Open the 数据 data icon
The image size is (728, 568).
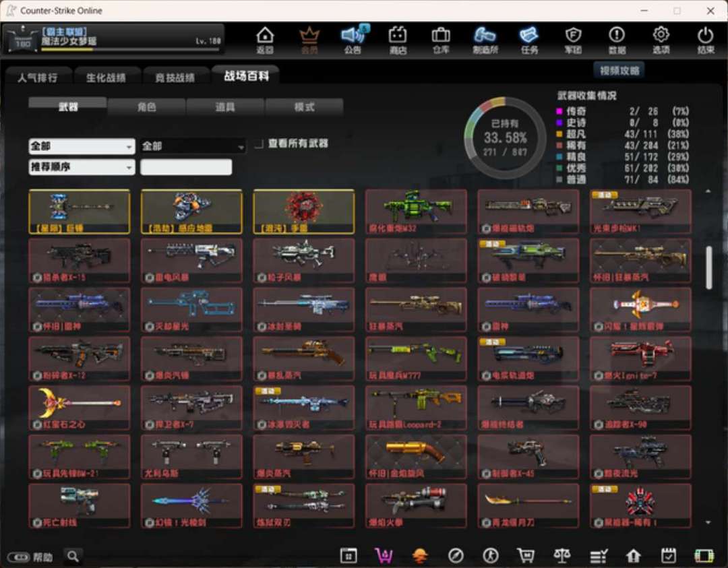coord(617,40)
